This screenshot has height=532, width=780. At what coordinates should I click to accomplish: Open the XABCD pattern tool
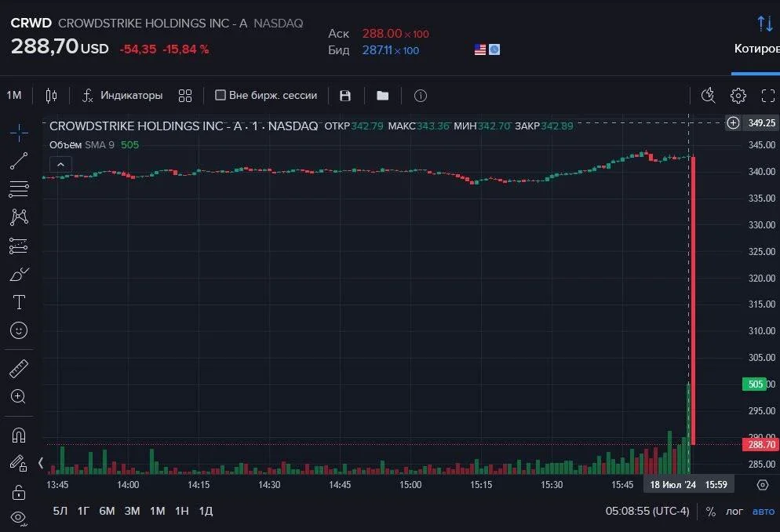(x=19, y=217)
